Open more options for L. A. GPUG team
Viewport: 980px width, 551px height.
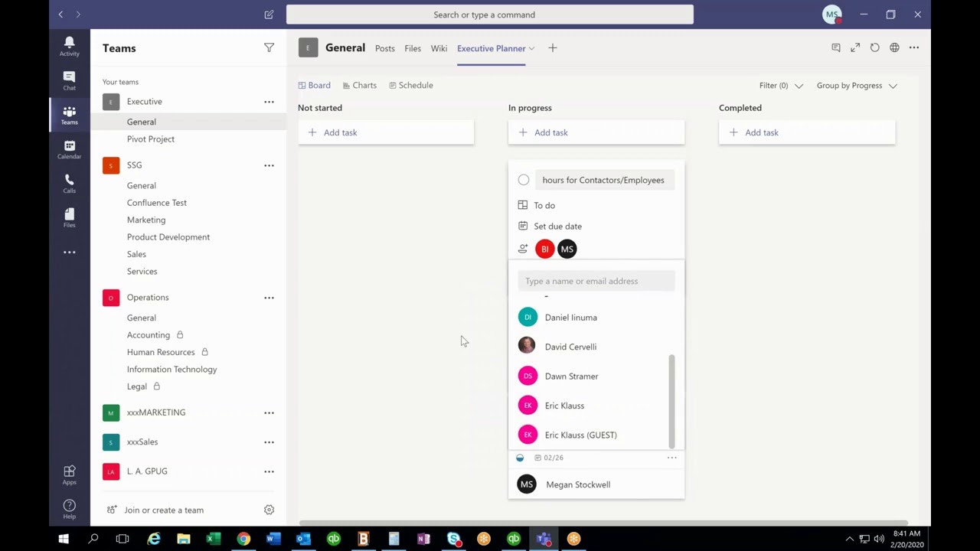(x=269, y=471)
